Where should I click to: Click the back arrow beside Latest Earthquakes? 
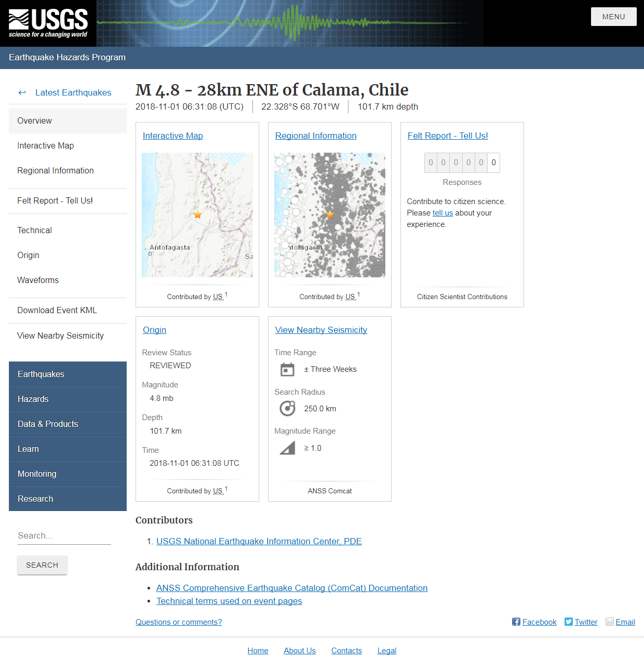tap(22, 92)
